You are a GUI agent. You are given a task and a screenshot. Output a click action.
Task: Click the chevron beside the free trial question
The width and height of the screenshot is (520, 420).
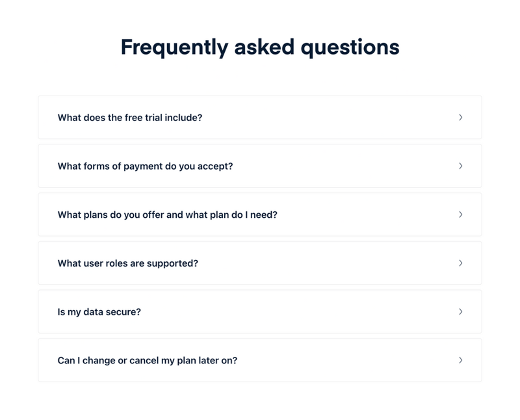[x=461, y=117]
